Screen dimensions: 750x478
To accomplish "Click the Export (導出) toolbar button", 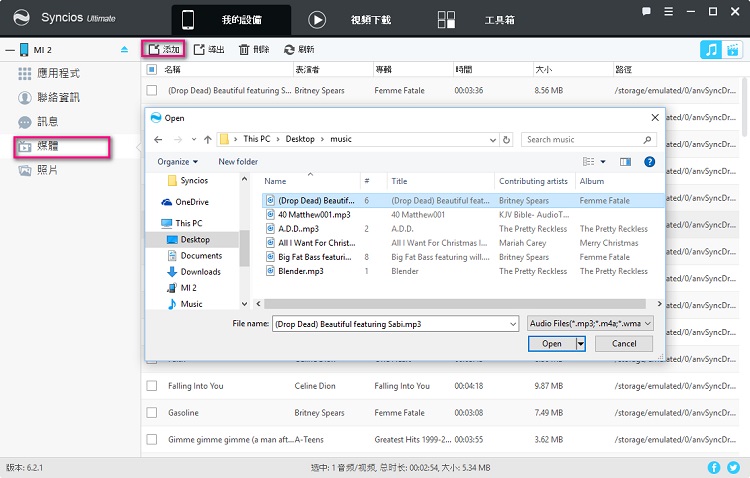I will point(209,49).
